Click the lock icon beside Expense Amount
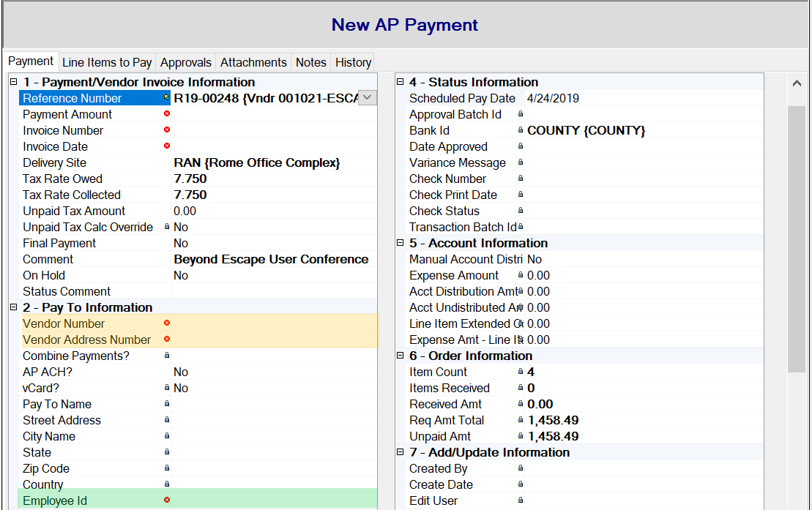The width and height of the screenshot is (812, 510). click(521, 274)
